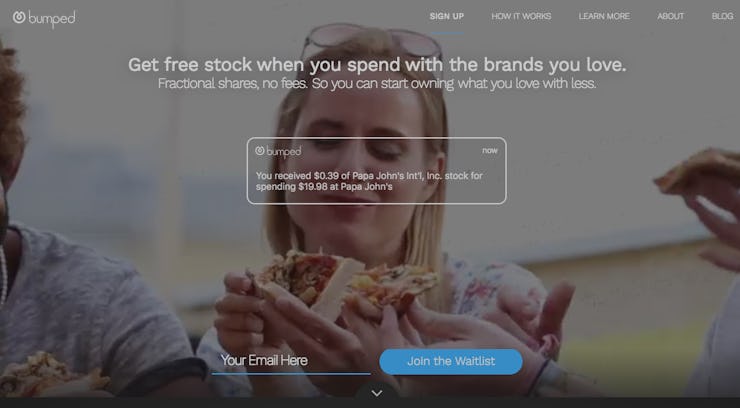Click the bumped icon inside the notification card
This screenshot has width=740, height=408.
click(260, 150)
